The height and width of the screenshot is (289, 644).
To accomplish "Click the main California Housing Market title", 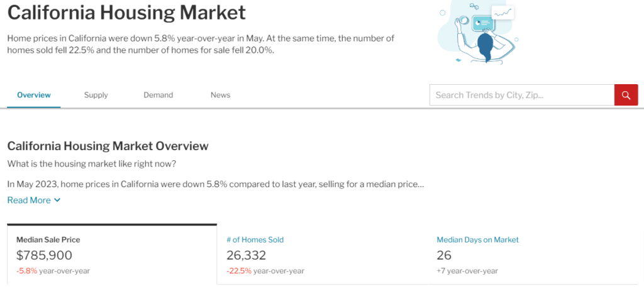I will coord(126,12).
